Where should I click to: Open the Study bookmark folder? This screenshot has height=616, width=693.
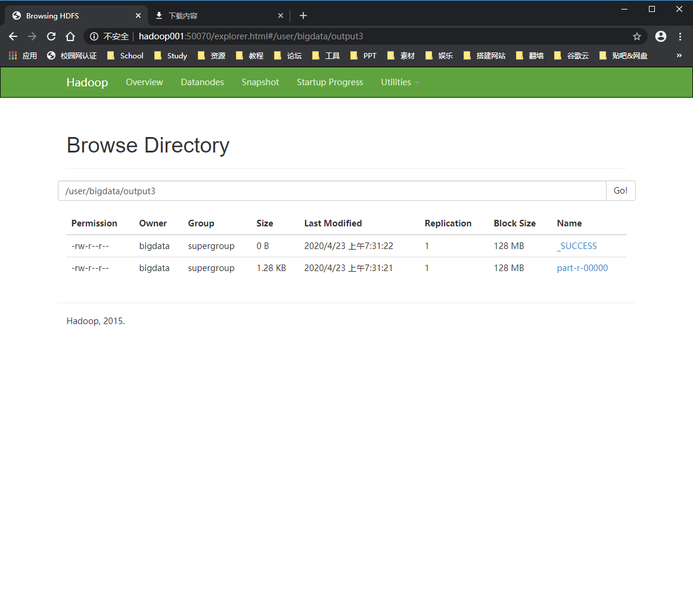tap(171, 55)
